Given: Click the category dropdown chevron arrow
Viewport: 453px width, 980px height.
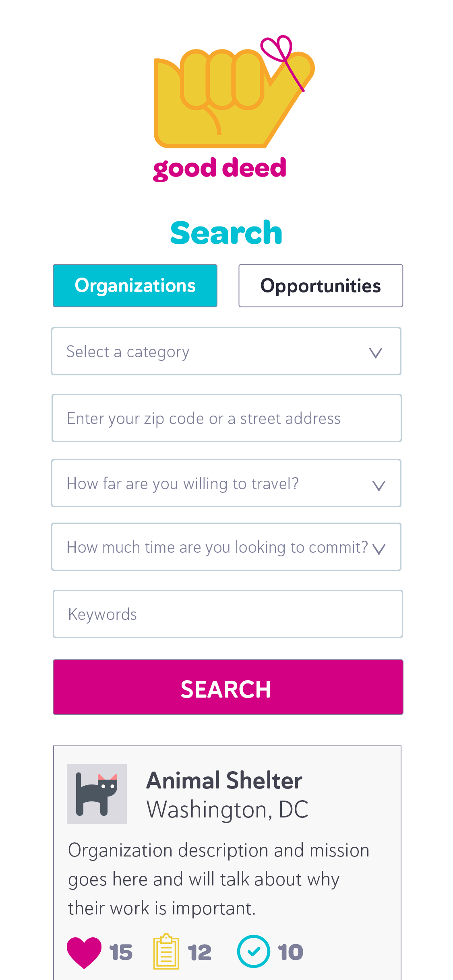Looking at the screenshot, I should pyautogui.click(x=376, y=353).
